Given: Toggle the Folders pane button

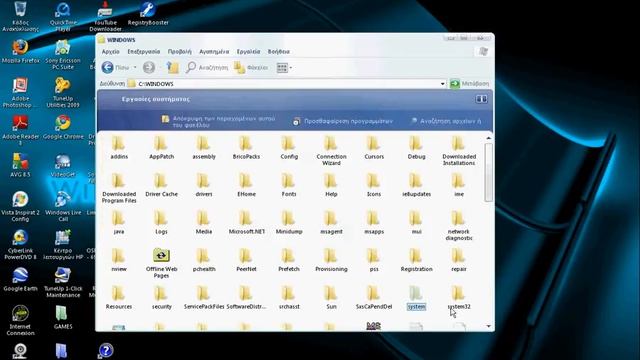Looking at the screenshot, I should (x=251, y=67).
